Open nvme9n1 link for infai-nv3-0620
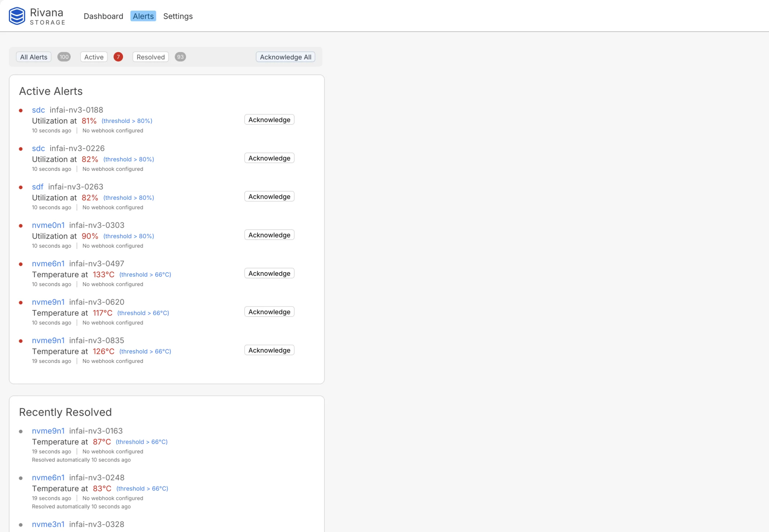Image resolution: width=769 pixels, height=532 pixels. 48,302
